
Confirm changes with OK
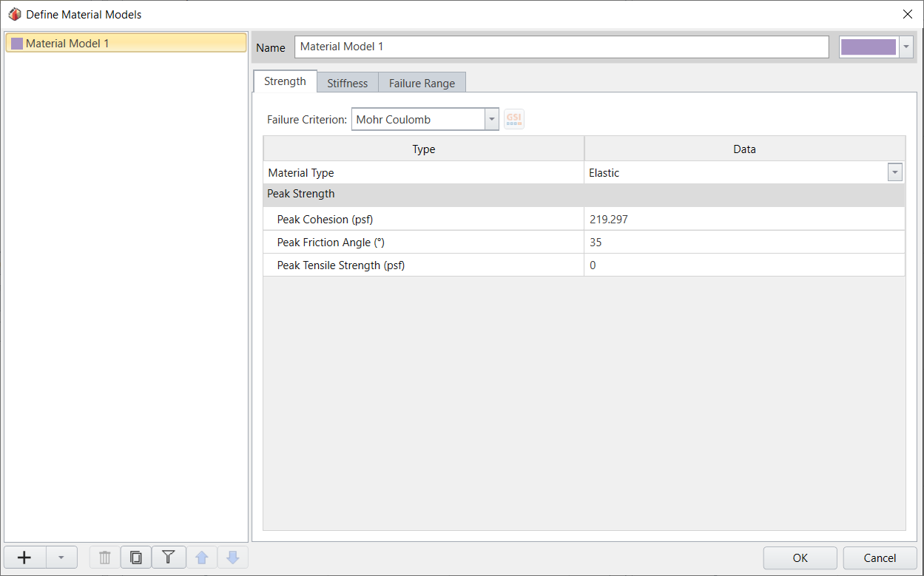point(800,558)
